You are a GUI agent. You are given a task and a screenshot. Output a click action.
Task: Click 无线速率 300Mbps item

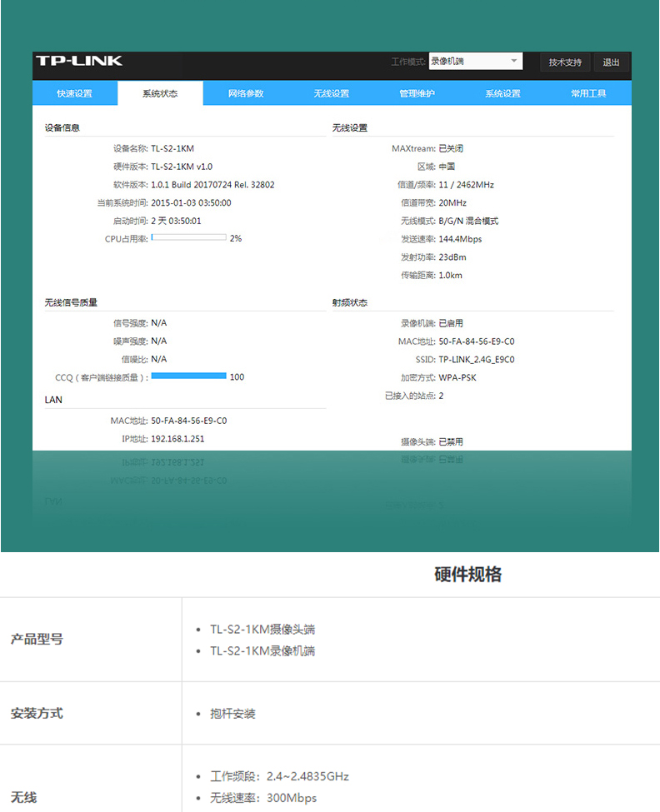263,798
